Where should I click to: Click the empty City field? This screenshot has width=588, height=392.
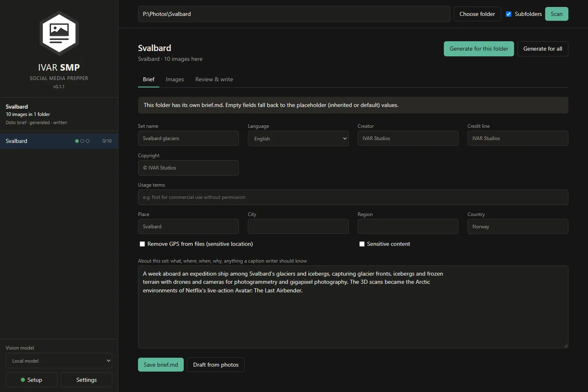[x=298, y=227]
